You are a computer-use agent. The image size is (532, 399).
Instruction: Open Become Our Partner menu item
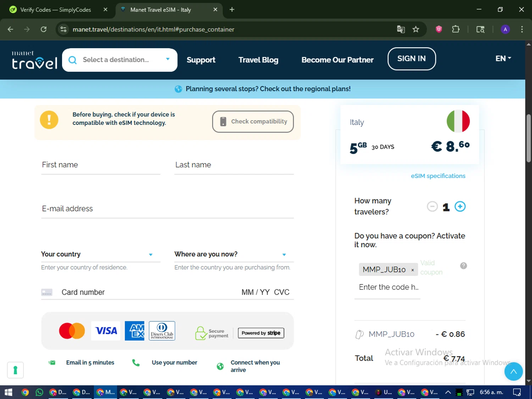(337, 60)
